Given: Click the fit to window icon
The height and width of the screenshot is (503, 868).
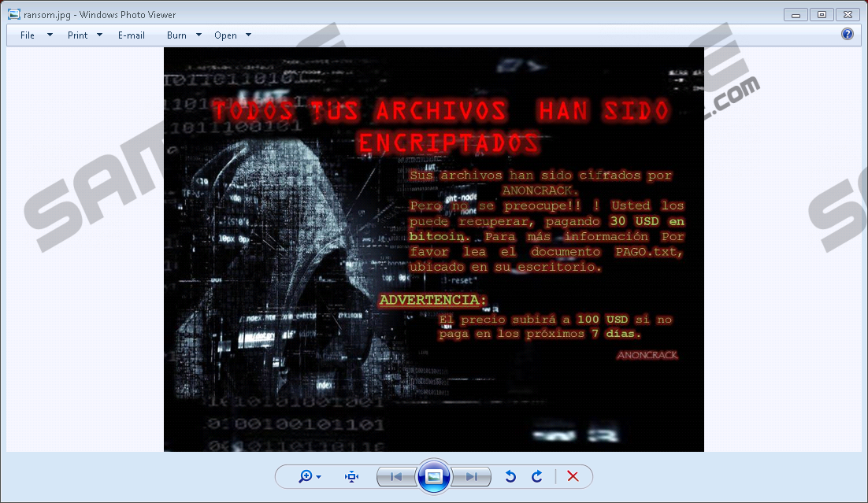Looking at the screenshot, I should [x=351, y=476].
